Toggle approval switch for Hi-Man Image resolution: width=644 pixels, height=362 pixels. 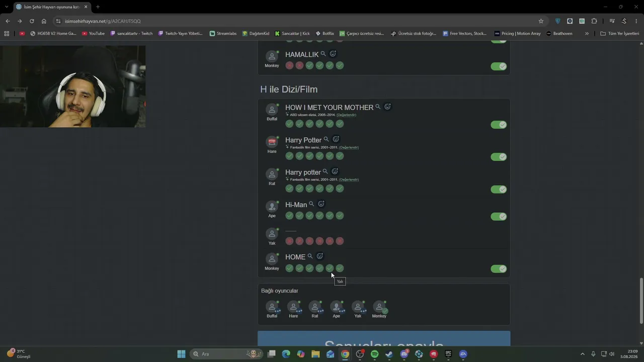(x=499, y=217)
